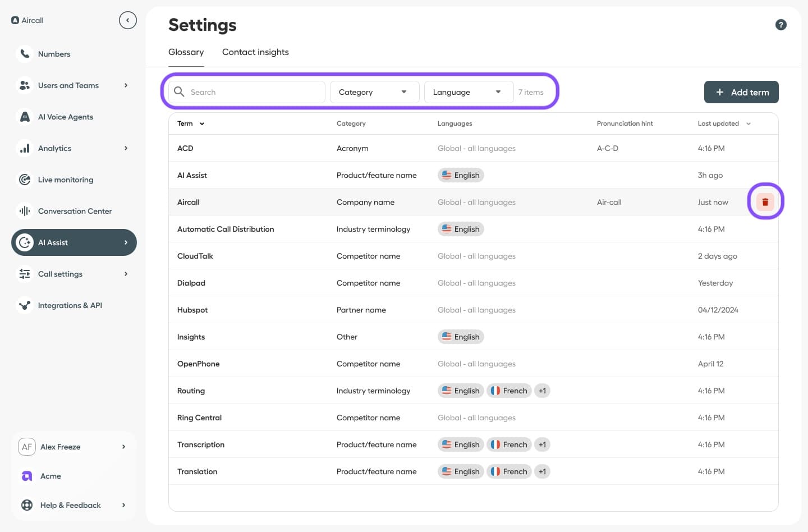
Task: Expand the Call settings section
Action: [x=60, y=274]
